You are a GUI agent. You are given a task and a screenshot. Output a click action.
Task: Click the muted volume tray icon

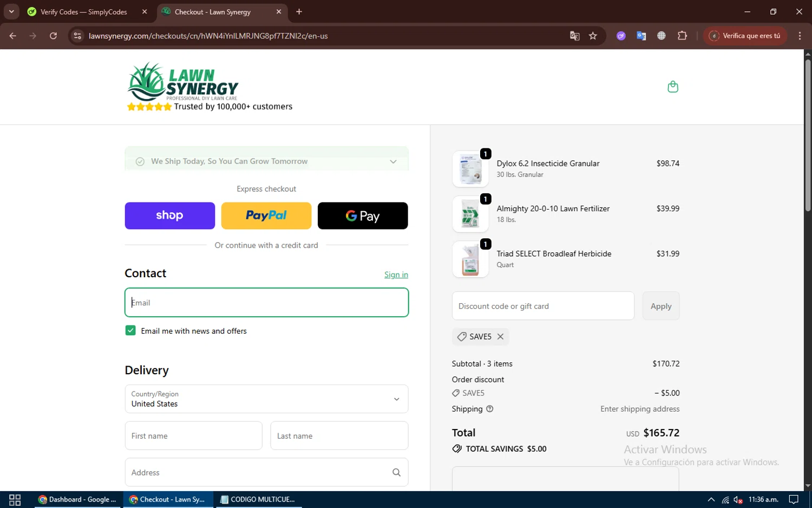(x=738, y=499)
